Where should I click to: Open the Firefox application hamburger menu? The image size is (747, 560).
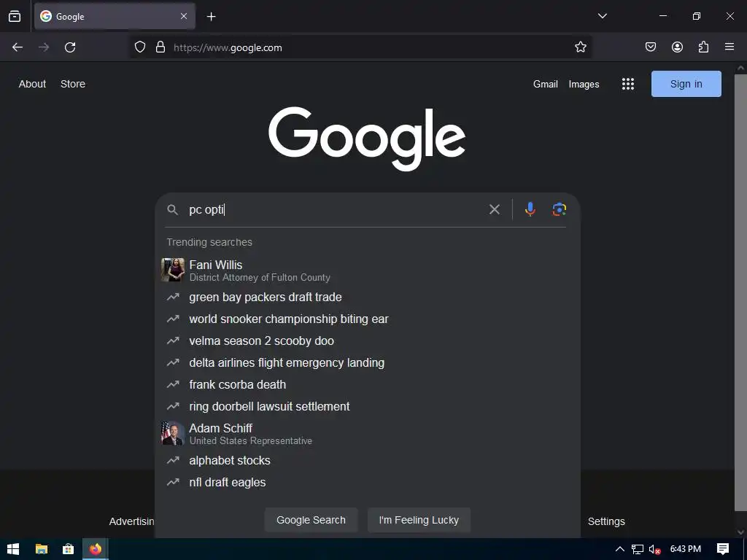click(729, 47)
